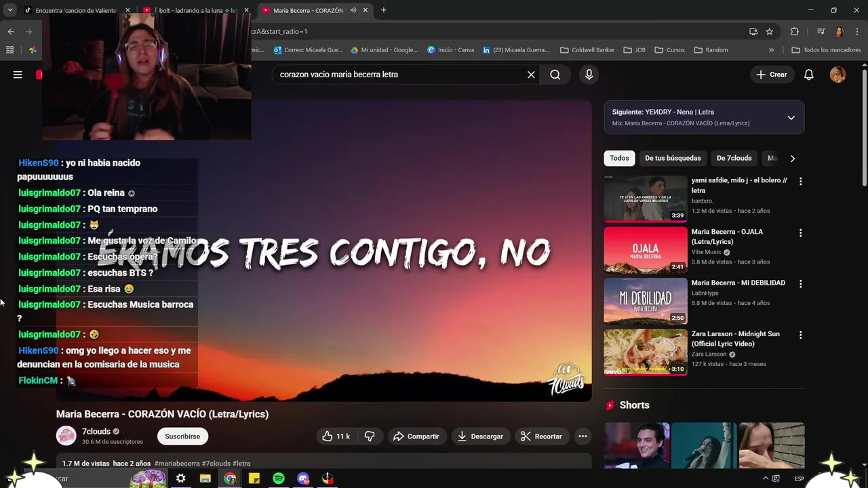The image size is (868, 488).
Task: Open 'el bolero // letra' video thumbnail
Action: pos(645,199)
